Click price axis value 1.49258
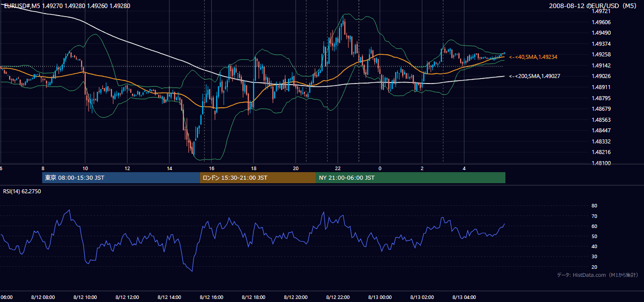 601,54
